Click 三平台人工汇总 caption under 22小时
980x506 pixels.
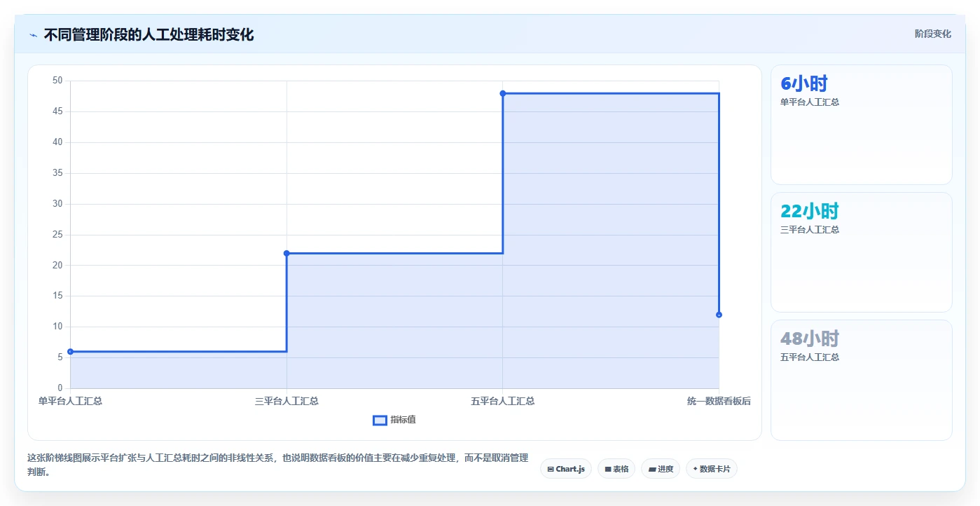(810, 230)
